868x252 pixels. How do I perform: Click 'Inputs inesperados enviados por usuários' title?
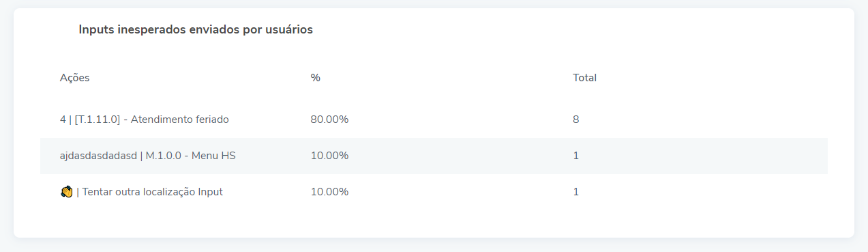196,30
